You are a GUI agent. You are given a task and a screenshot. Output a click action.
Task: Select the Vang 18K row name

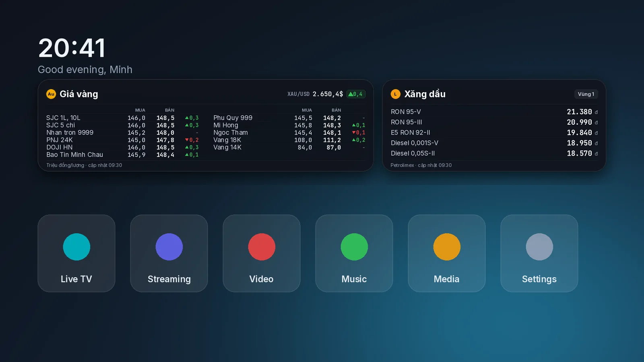[x=227, y=140]
